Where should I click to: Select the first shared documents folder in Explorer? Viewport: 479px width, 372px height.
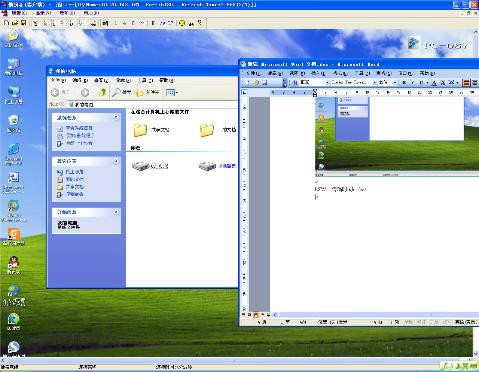coord(140,130)
